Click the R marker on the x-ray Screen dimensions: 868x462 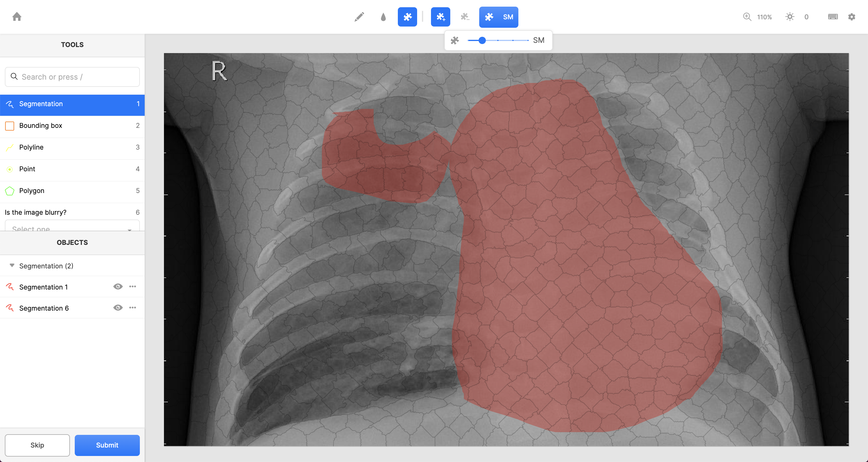[219, 71]
